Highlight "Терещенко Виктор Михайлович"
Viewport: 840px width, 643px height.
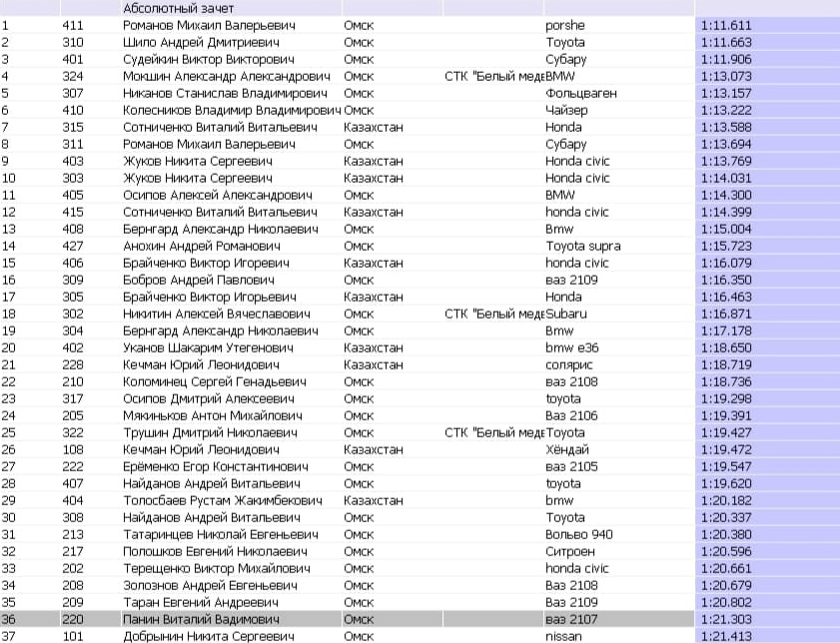217,568
